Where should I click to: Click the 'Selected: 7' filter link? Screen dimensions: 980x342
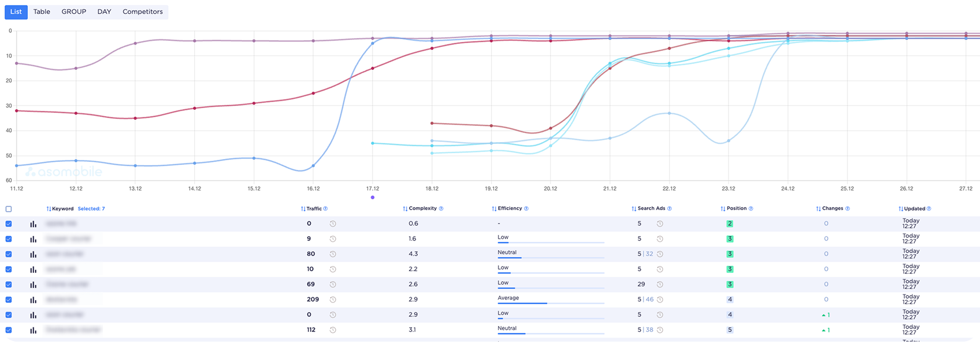(x=91, y=209)
